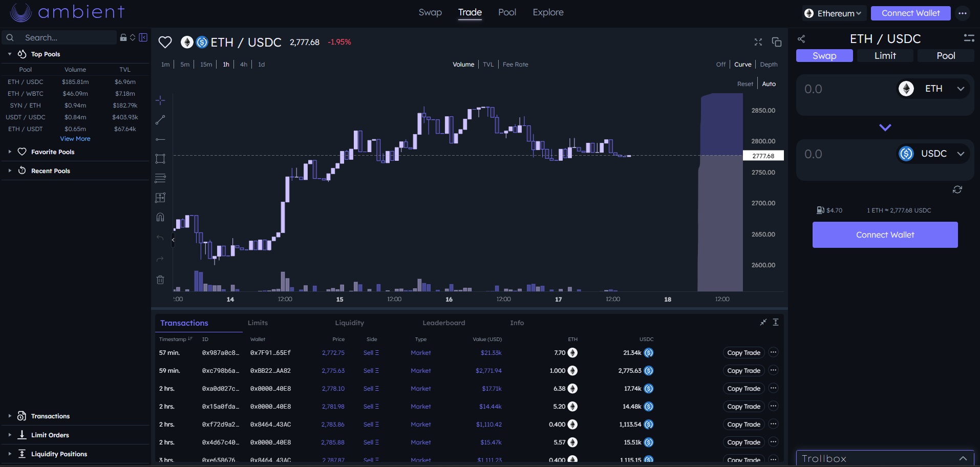Open the Explore menu item

tap(548, 12)
